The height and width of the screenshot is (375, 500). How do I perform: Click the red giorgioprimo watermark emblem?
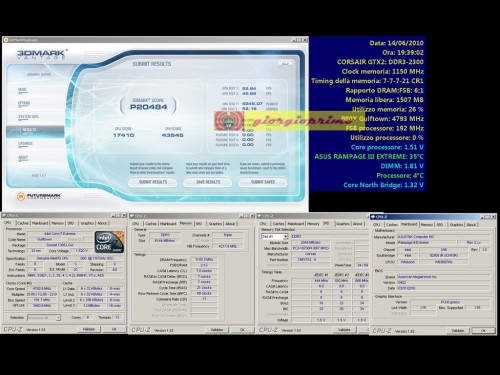click(x=229, y=121)
